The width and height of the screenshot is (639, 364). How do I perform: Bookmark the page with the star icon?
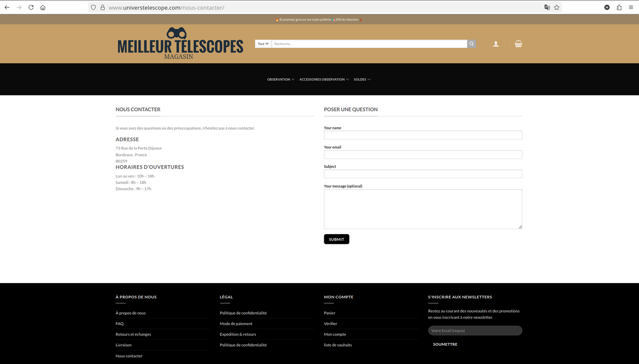[x=557, y=7]
